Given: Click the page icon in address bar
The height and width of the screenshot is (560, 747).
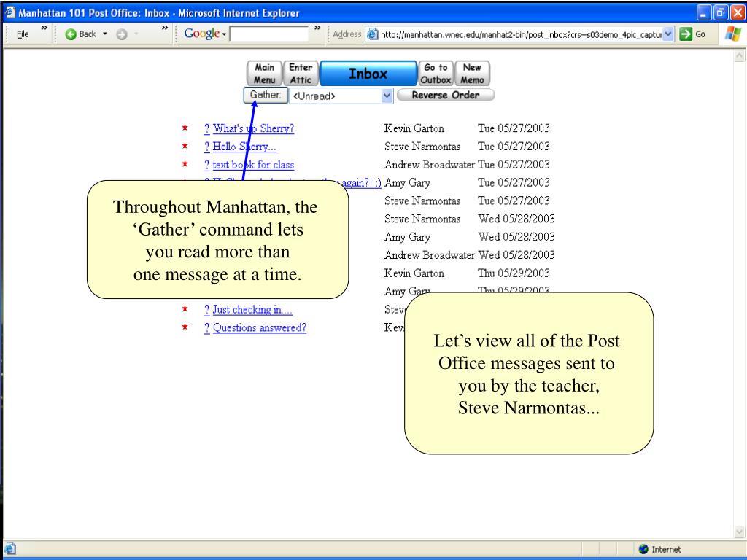Looking at the screenshot, I should [x=371, y=35].
